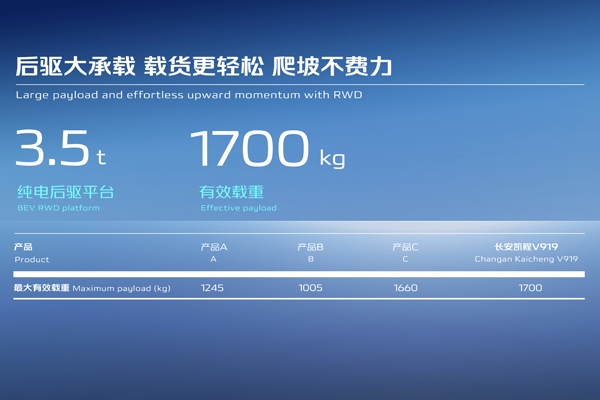600x400 pixels.
Task: Select the 产品C column header
Action: tap(405, 252)
